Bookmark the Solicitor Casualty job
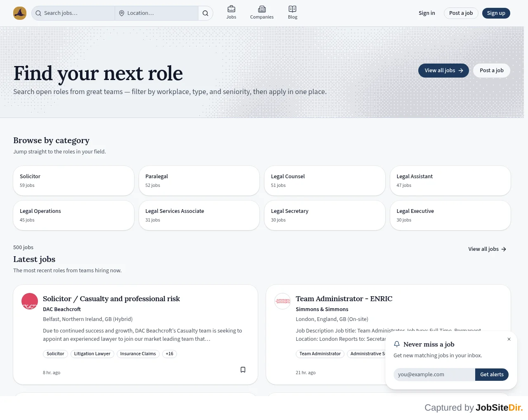The image size is (528, 420). pos(243,370)
